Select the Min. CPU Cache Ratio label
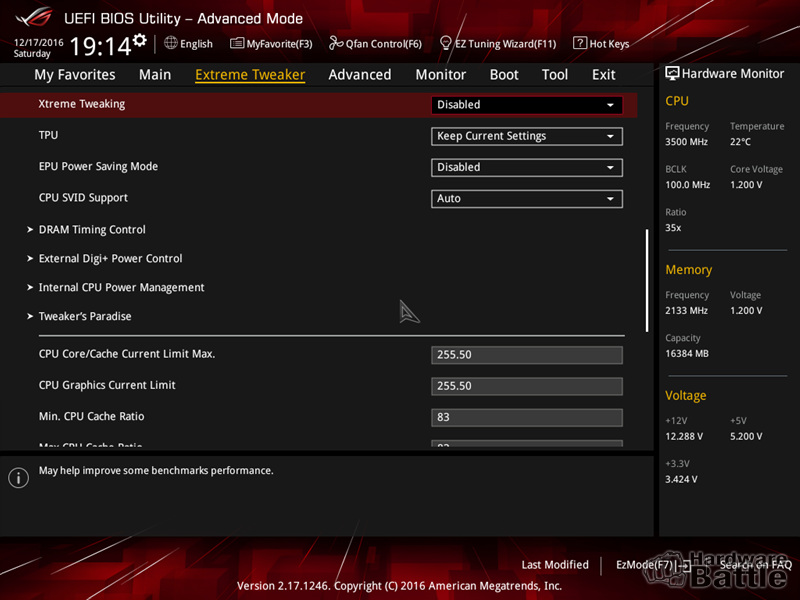Image resolution: width=800 pixels, height=600 pixels. pyautogui.click(x=91, y=416)
